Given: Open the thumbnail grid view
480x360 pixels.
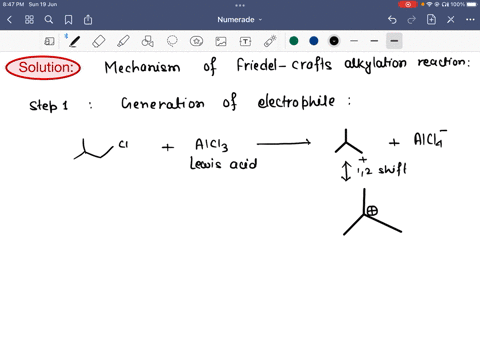Looking at the screenshot, I should point(29,20).
